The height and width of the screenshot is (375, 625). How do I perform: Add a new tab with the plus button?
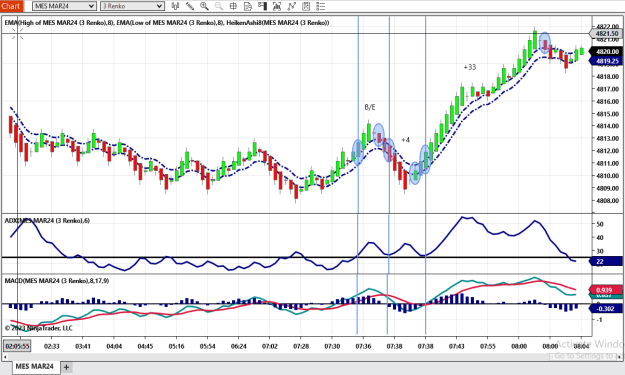click(67, 367)
